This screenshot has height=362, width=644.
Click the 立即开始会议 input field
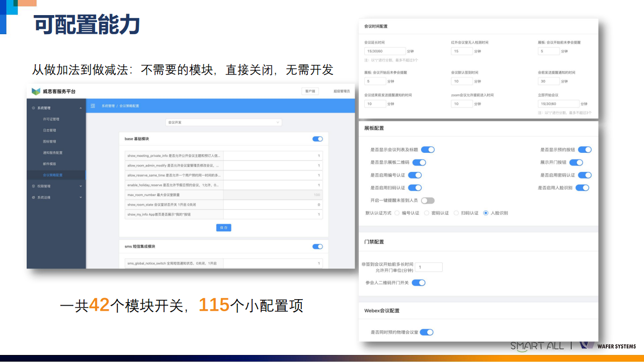[558, 104]
